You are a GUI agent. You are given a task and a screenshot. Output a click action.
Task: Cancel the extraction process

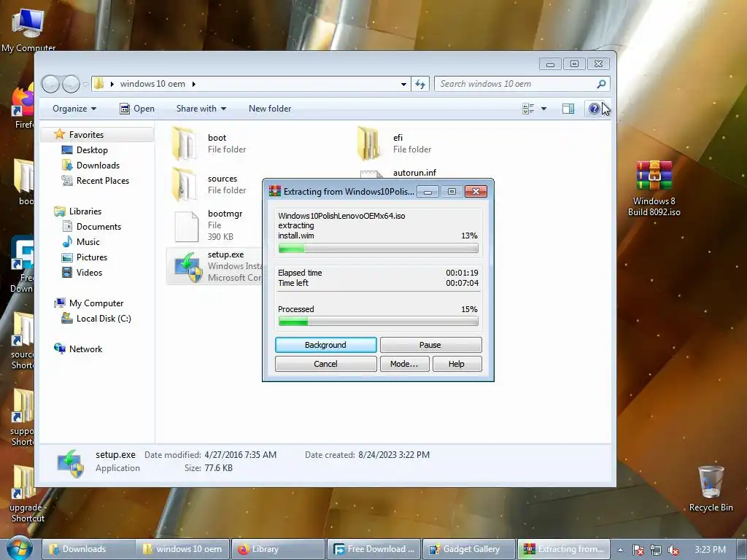326,364
